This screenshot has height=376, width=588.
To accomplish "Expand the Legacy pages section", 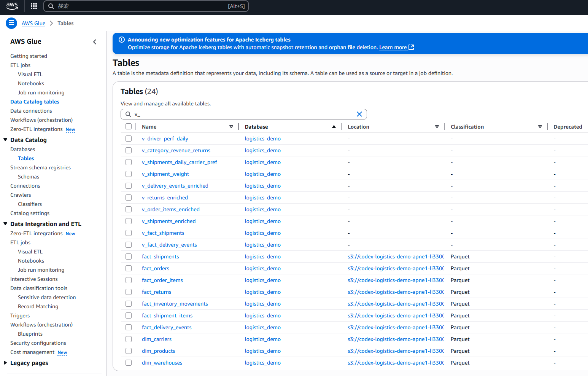I will [5, 363].
